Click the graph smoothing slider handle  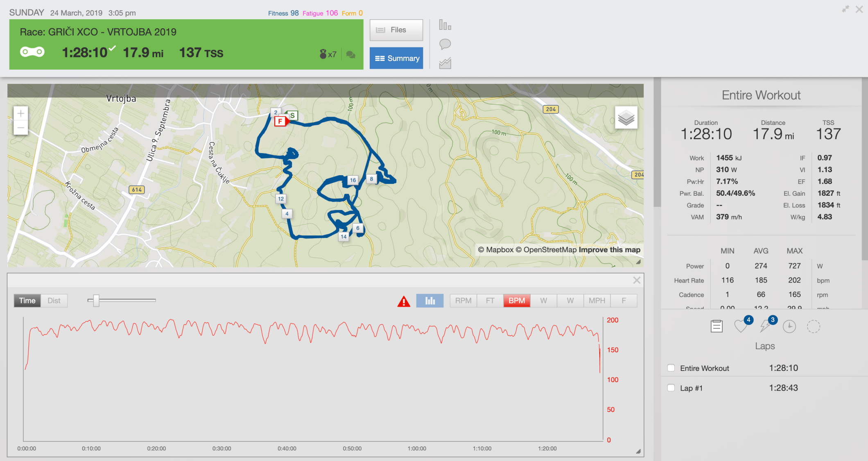tap(96, 301)
